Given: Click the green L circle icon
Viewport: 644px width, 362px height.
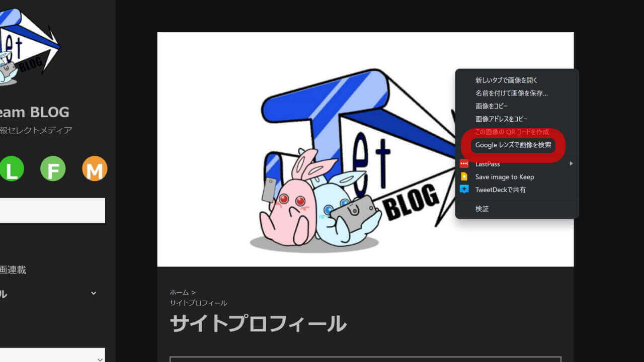Looking at the screenshot, I should (12, 169).
